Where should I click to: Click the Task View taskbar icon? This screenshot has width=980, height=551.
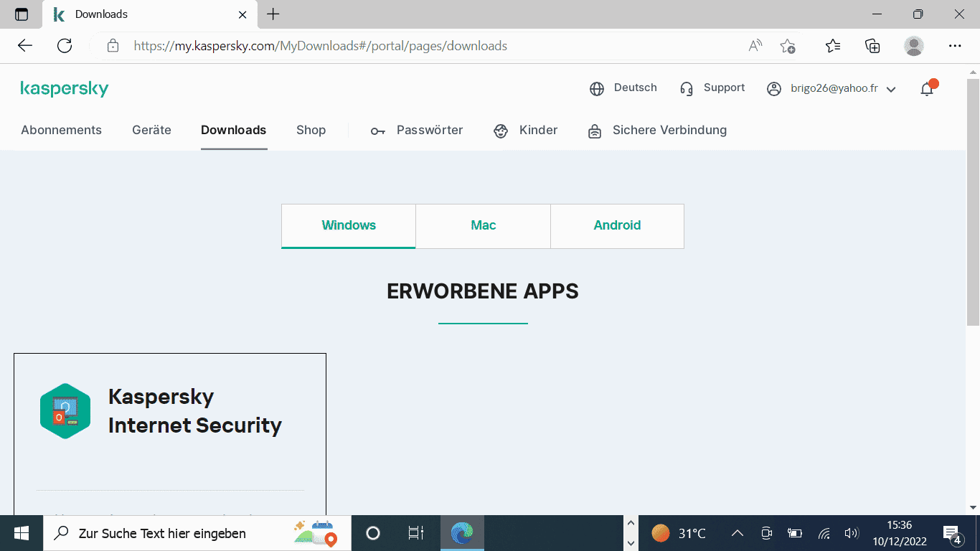[x=416, y=533]
